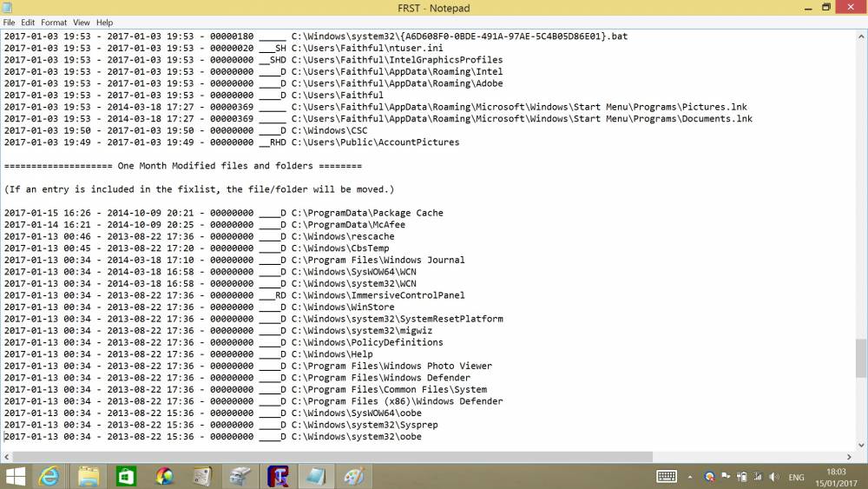Image resolution: width=868 pixels, height=489 pixels.
Task: Click the SystemResetPlatform path
Action: [x=397, y=319]
